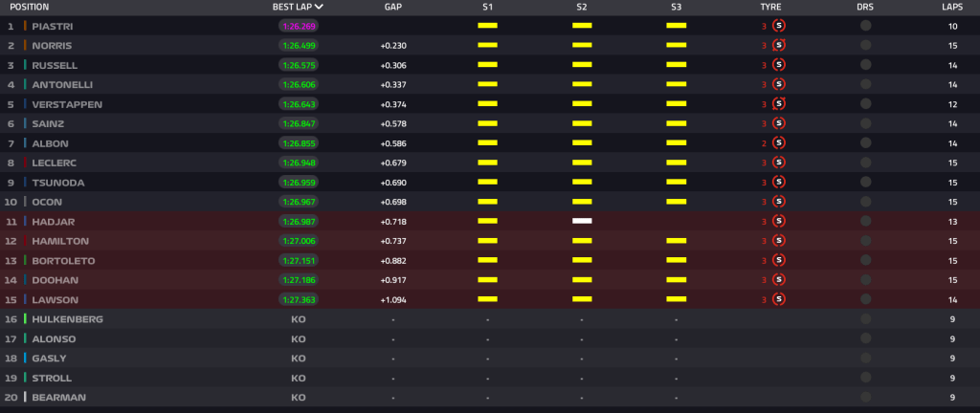Click Antonelli's yellow S1 sector bar
Screen dimensions: 980x413
(487, 85)
